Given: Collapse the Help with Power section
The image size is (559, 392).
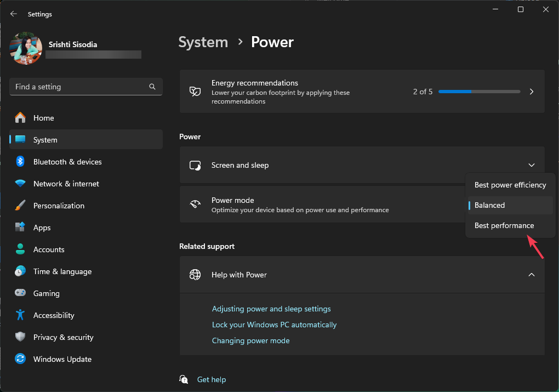Looking at the screenshot, I should point(531,275).
